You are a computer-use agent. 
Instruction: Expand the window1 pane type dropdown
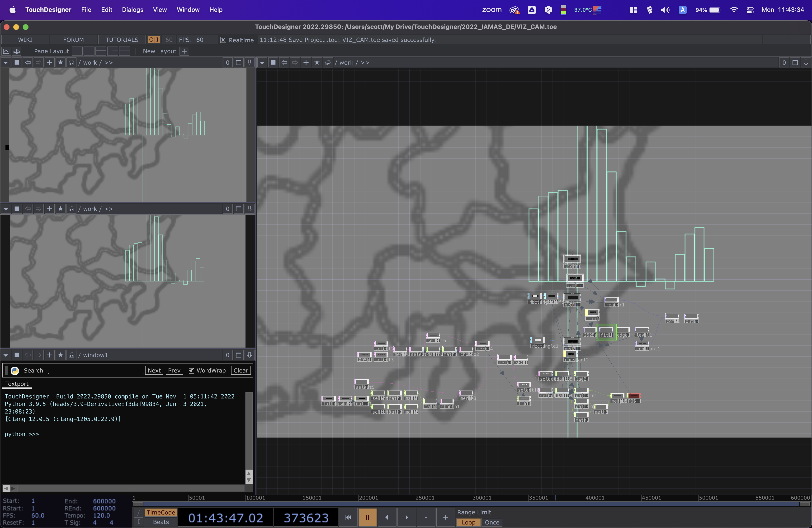coord(6,355)
